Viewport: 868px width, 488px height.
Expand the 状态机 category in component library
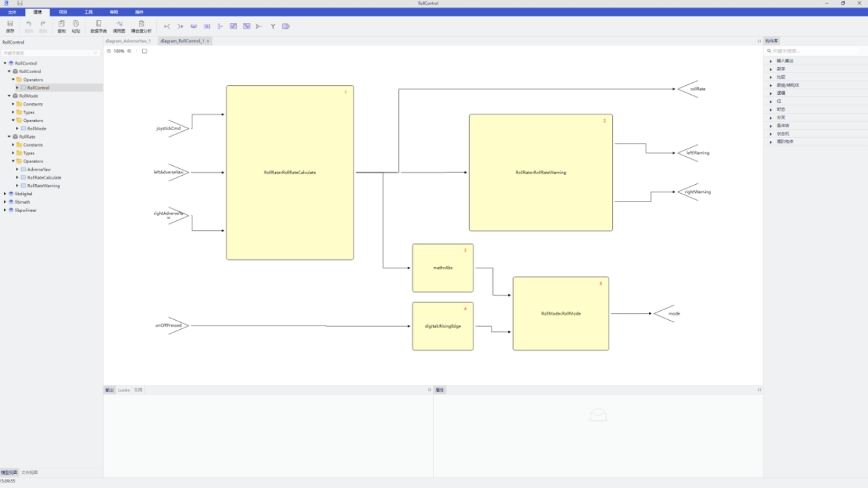[770, 134]
